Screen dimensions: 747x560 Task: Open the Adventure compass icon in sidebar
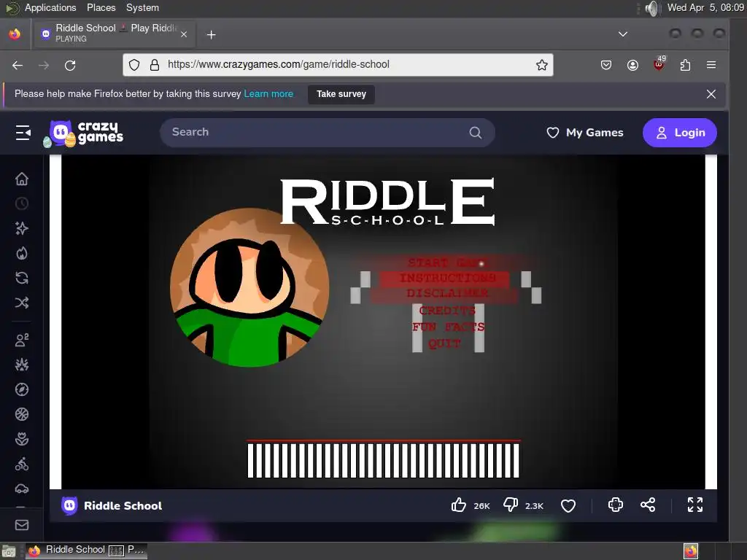click(x=22, y=389)
